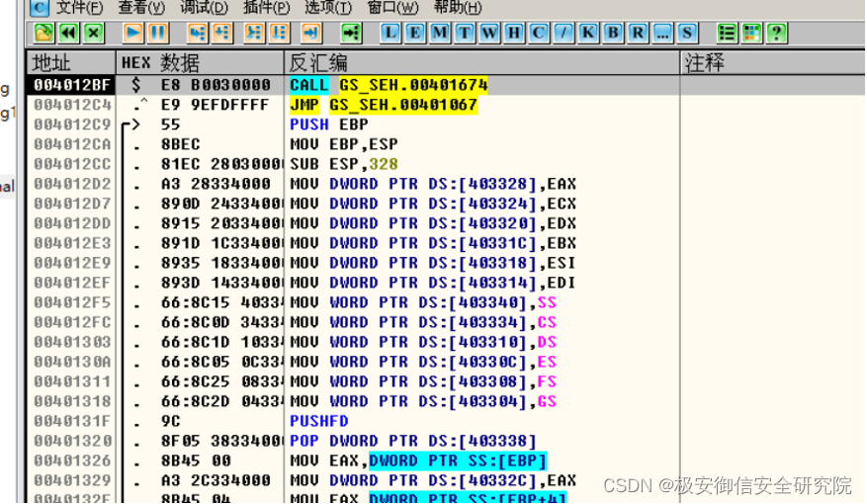
Task: Show Patches with slash button
Action: coord(564,34)
